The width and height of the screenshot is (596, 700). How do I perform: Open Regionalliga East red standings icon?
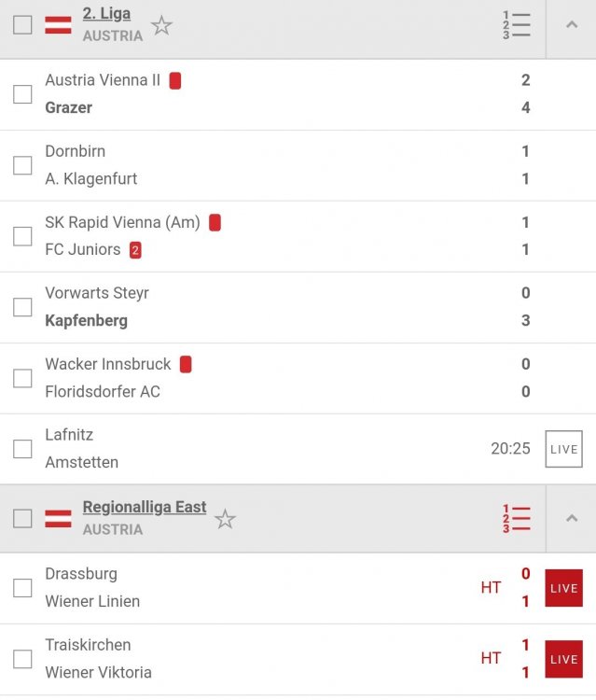[x=517, y=518]
